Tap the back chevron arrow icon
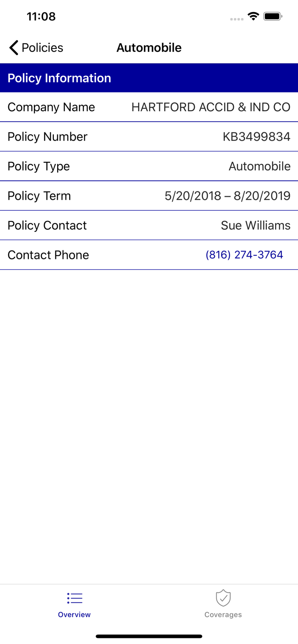298x644 pixels. [12, 48]
